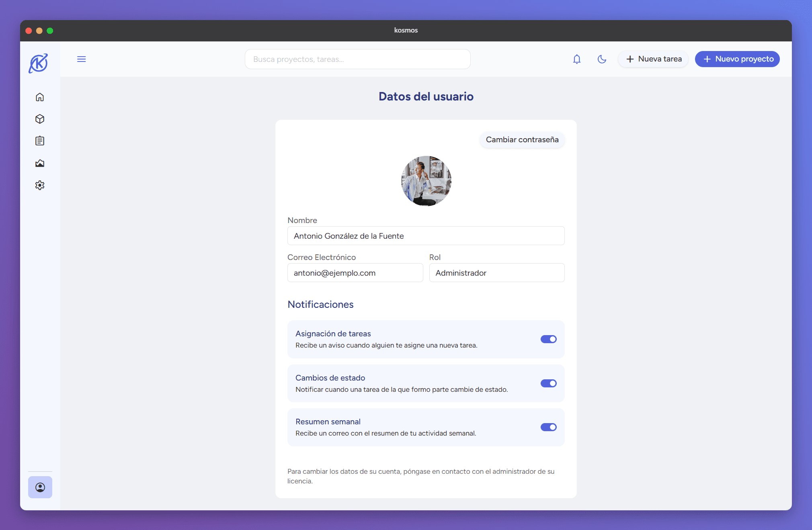Click Cambiar contraseña button

tap(522, 139)
